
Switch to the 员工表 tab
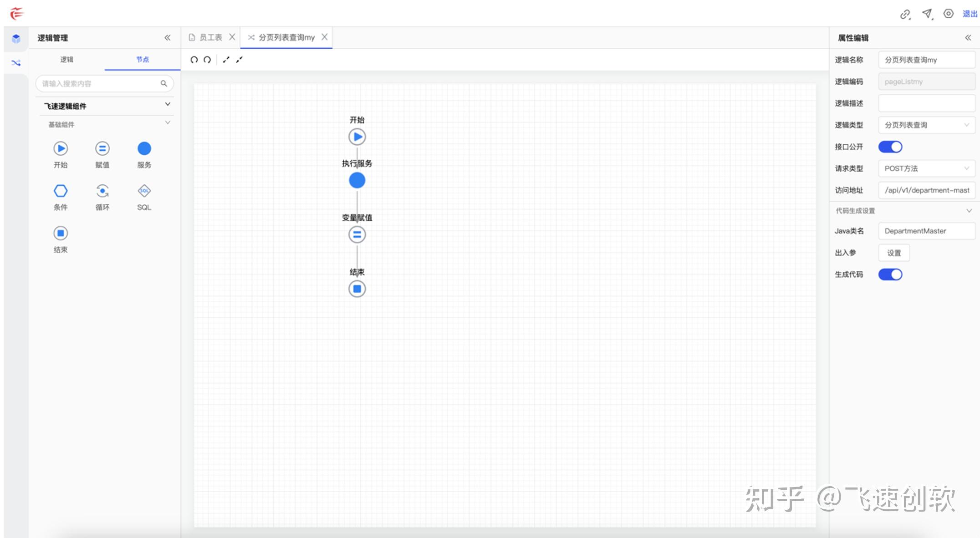pos(210,37)
